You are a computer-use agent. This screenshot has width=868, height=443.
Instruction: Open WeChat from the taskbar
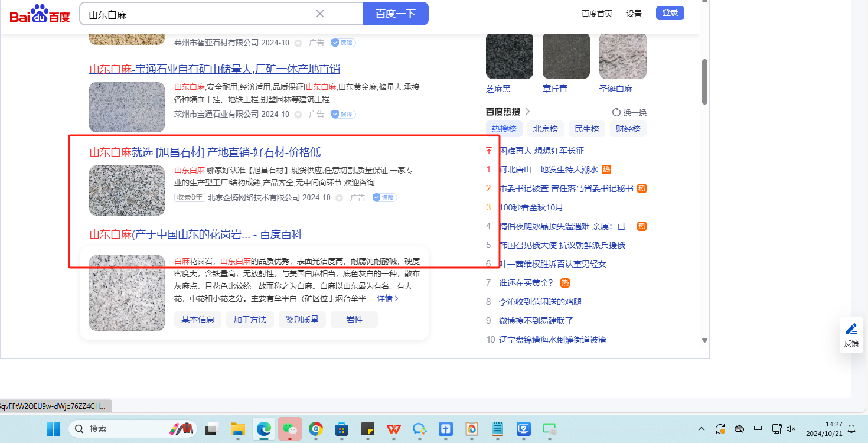289,428
